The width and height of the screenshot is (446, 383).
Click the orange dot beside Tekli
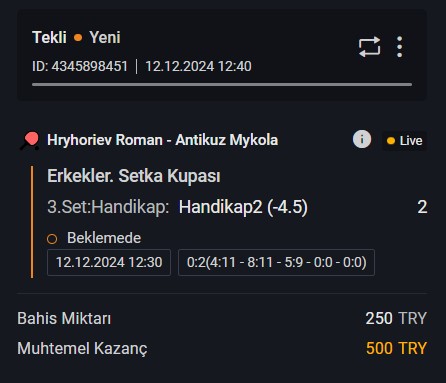point(78,38)
